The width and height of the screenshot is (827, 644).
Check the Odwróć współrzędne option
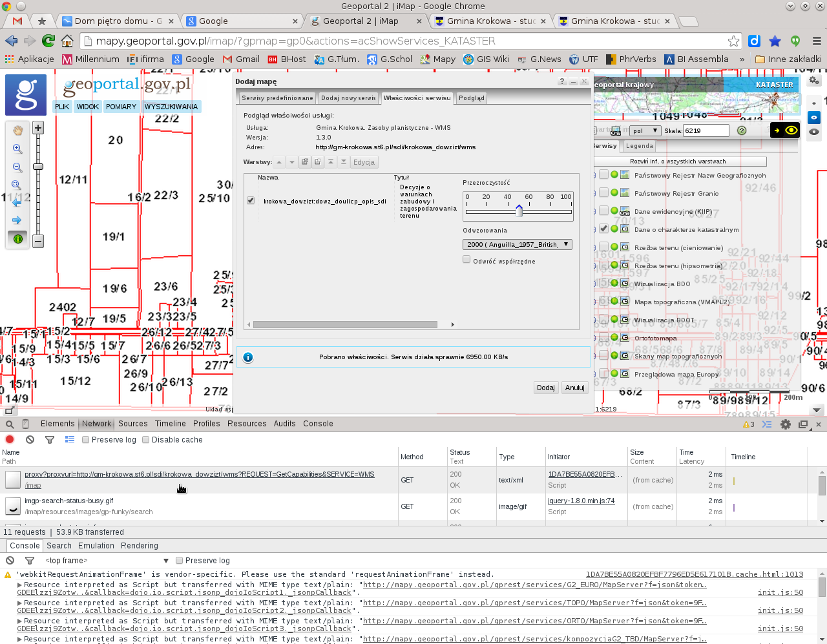coord(466,260)
